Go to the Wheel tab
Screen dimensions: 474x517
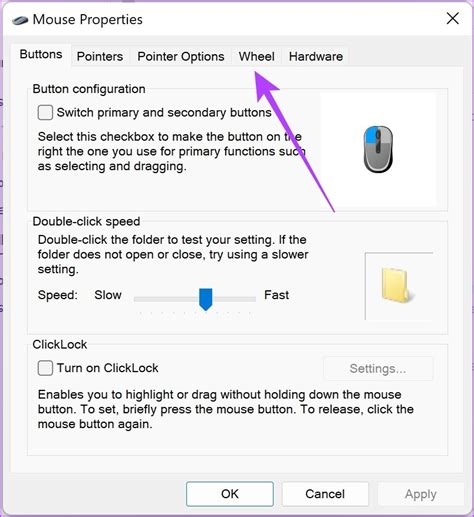256,56
